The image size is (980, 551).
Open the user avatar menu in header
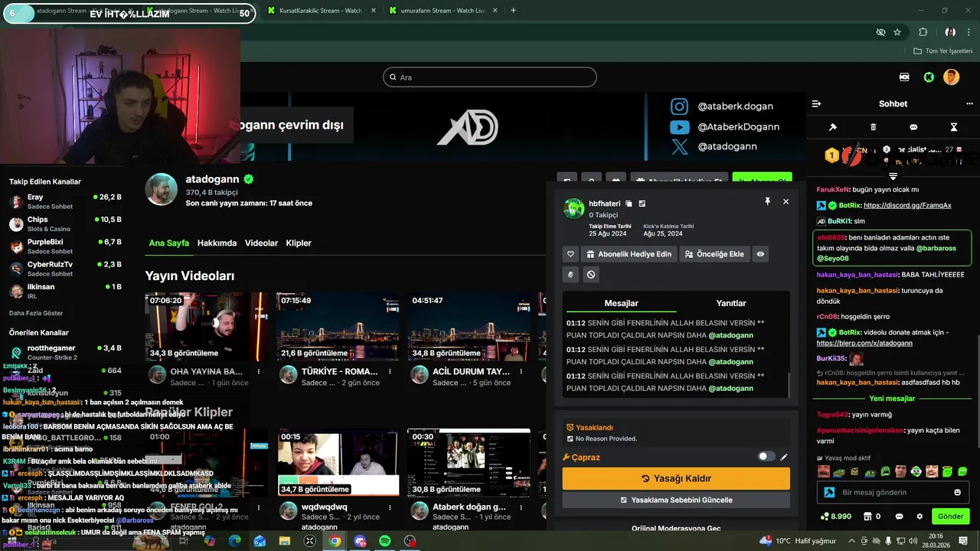[x=951, y=77]
